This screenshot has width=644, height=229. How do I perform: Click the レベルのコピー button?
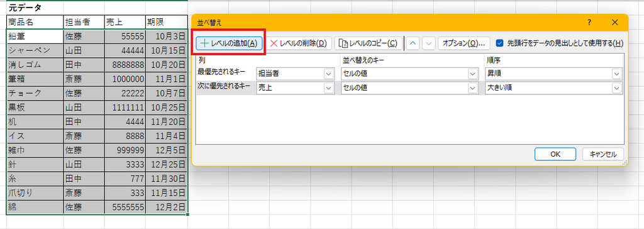coord(368,43)
